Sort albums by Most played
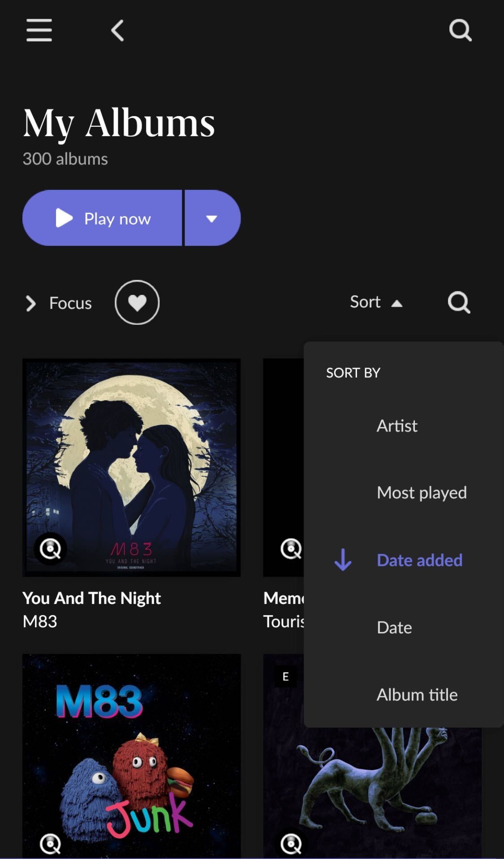 pos(422,493)
